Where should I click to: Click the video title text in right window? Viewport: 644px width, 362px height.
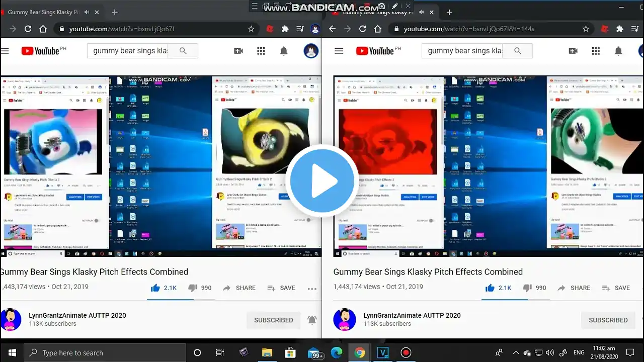click(428, 272)
